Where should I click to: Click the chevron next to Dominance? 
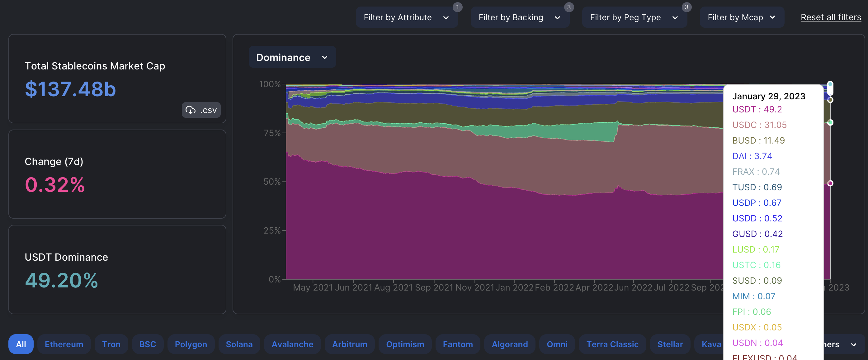pyautogui.click(x=325, y=57)
